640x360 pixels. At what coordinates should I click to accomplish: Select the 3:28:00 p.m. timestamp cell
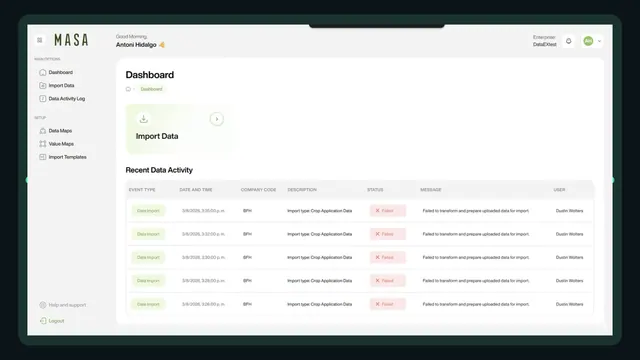[x=203, y=281]
